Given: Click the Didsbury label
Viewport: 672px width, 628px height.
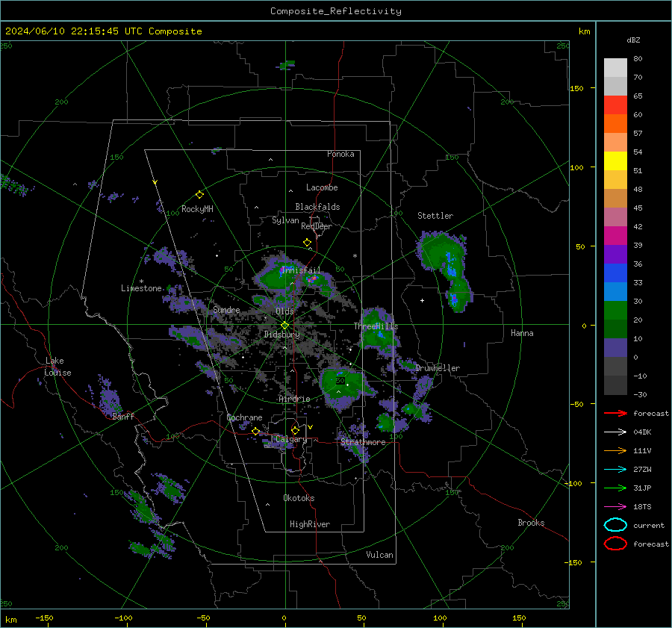Looking at the screenshot, I should pos(281,335).
